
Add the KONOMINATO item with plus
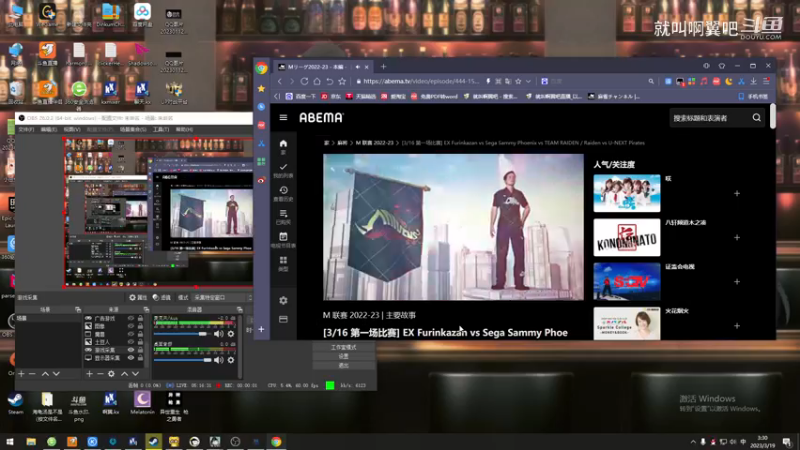pos(737,237)
